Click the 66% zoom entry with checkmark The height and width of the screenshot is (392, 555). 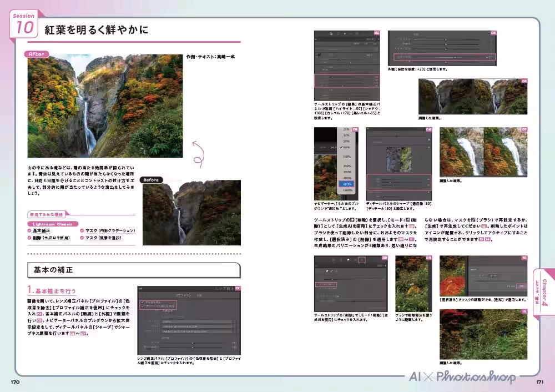click(346, 147)
